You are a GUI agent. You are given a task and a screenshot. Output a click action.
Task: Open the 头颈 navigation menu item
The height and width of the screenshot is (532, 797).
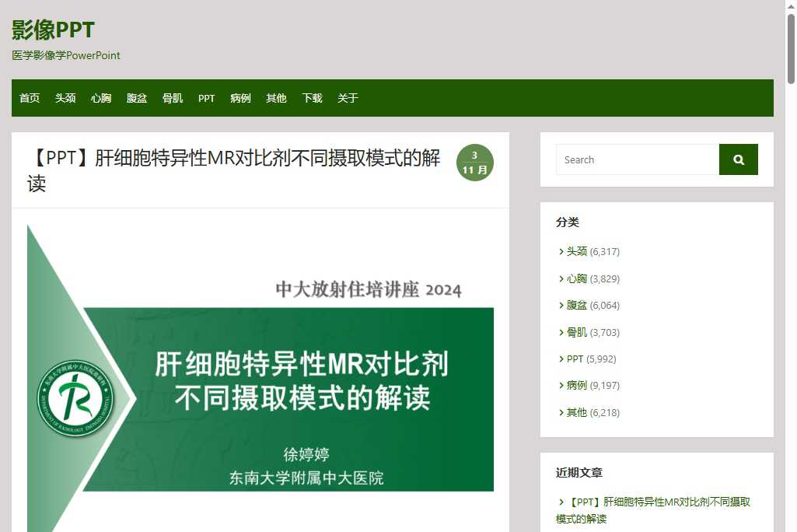[65, 98]
